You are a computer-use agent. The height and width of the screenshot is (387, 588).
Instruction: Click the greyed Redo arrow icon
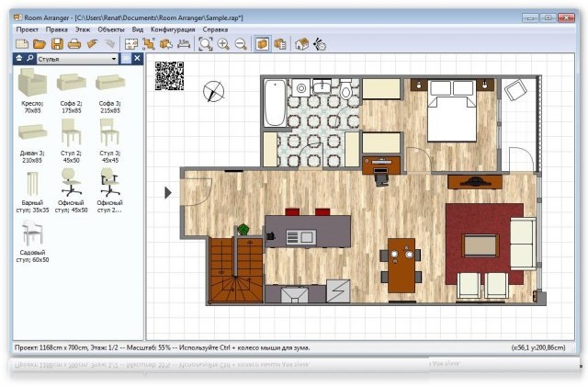(109, 44)
